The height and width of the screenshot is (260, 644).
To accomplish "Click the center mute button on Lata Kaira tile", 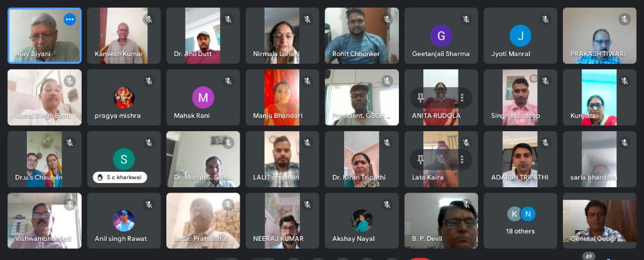I will [441, 159].
